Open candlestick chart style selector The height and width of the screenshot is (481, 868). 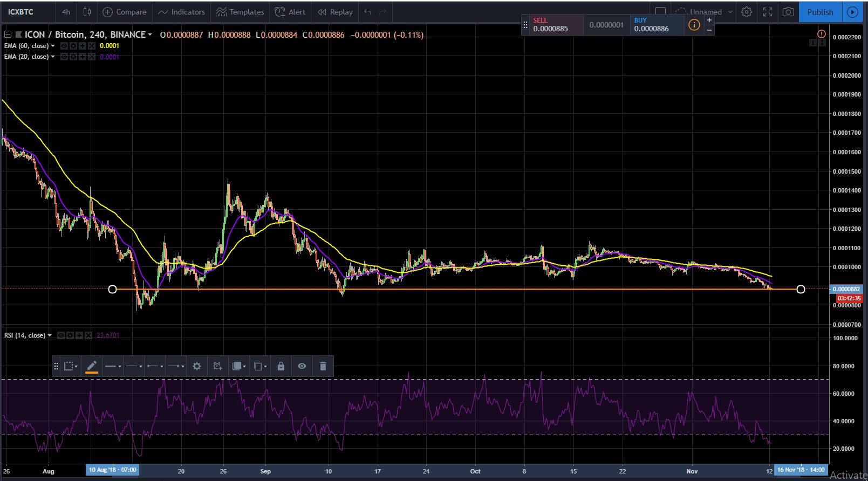point(87,12)
